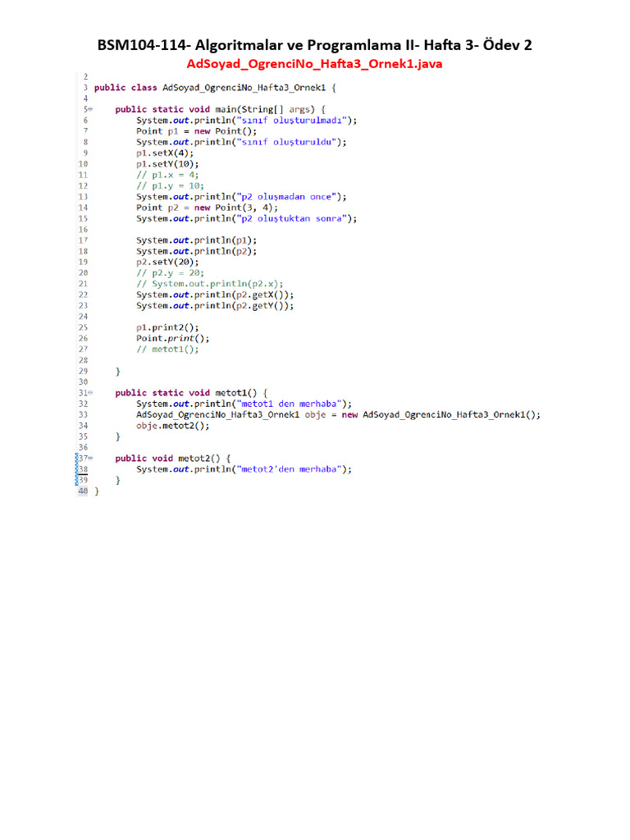
Task: Click 'main(String[] args)' in the method signature
Action: coord(265,109)
